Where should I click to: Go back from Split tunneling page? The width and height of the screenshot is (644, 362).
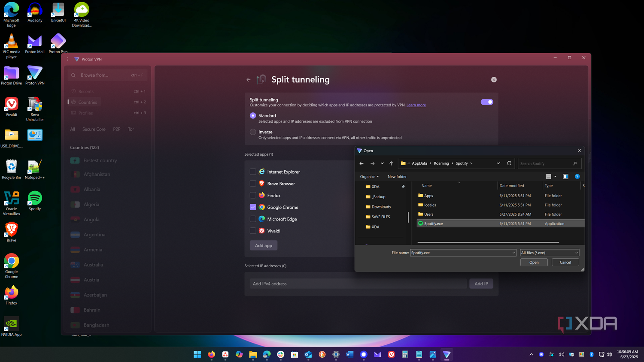tap(248, 79)
